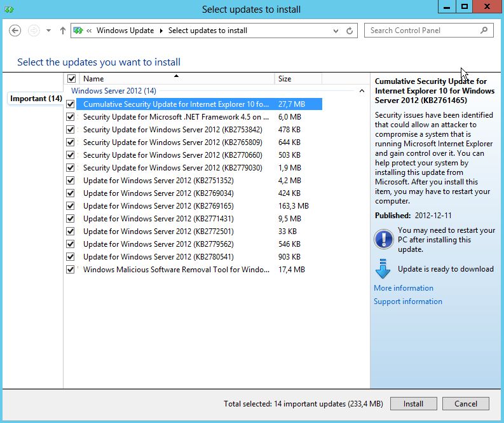This screenshot has width=504, height=423.
Task: Focus the Search Control Panel field
Action: 429,31
